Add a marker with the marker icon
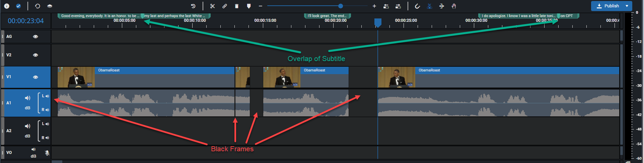Screen dimensions: 644x163 tap(248, 6)
